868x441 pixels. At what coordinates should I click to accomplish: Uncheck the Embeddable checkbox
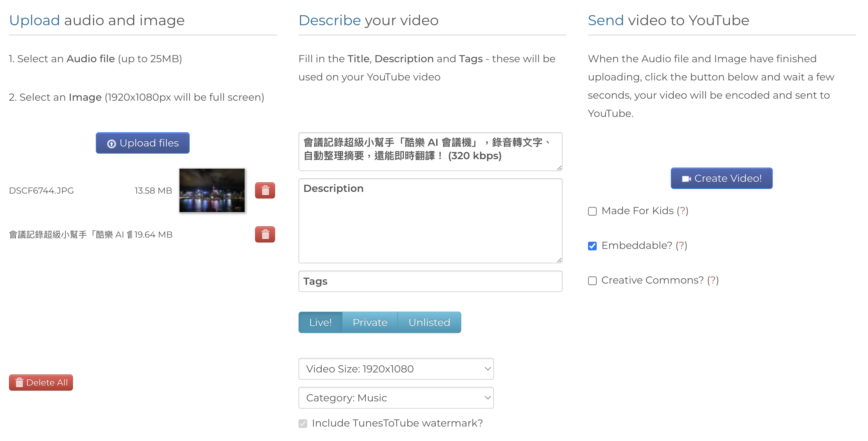[592, 246]
